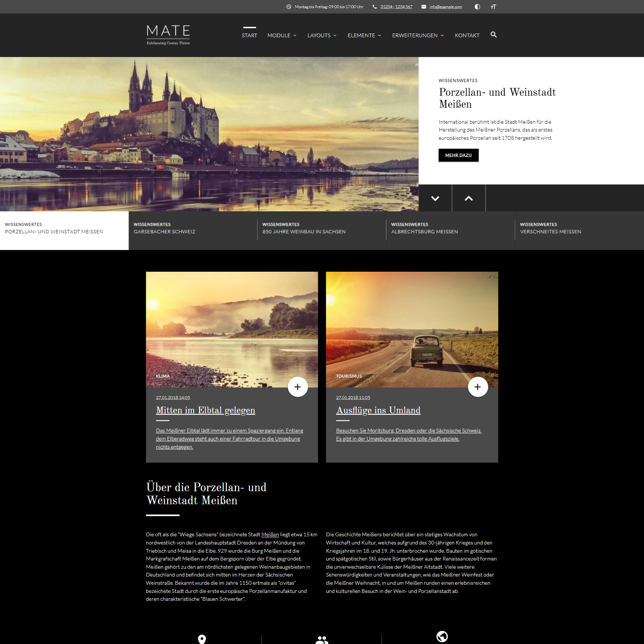
Task: Open the Kontakt menu item
Action: (467, 35)
